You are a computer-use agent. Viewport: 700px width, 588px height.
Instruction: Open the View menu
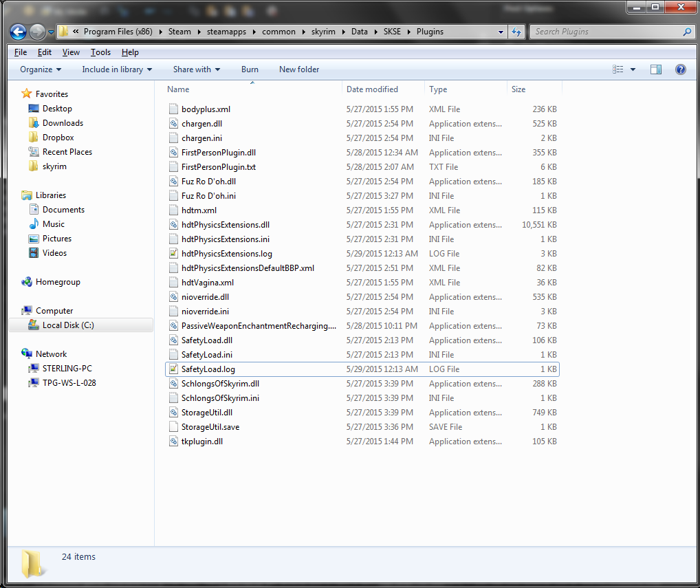[71, 52]
